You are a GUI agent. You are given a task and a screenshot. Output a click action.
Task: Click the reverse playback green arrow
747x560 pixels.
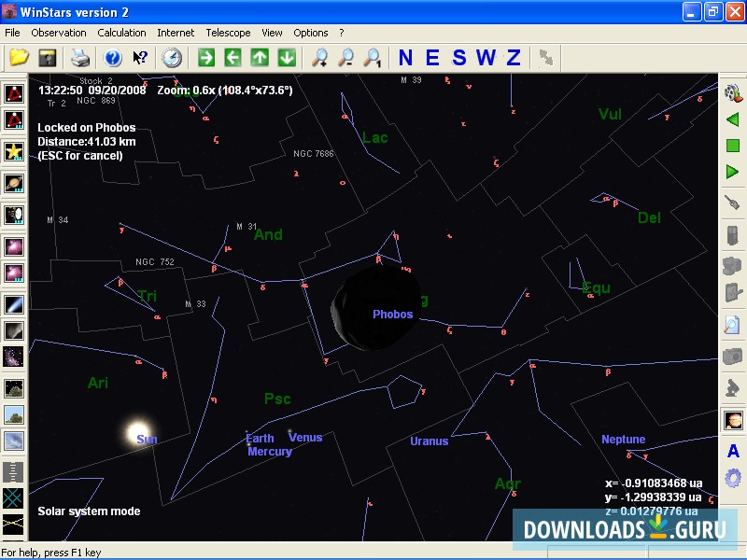point(733,119)
